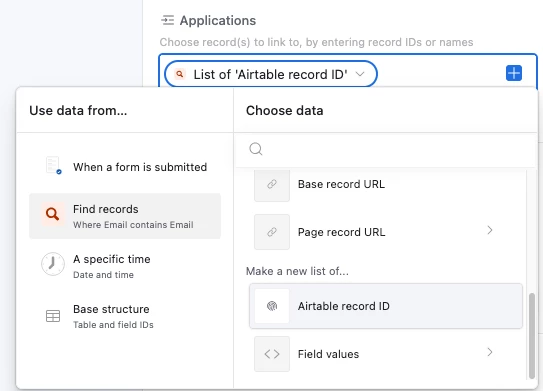
Task: Click the clock icon for A specific time
Action: [x=53, y=264]
